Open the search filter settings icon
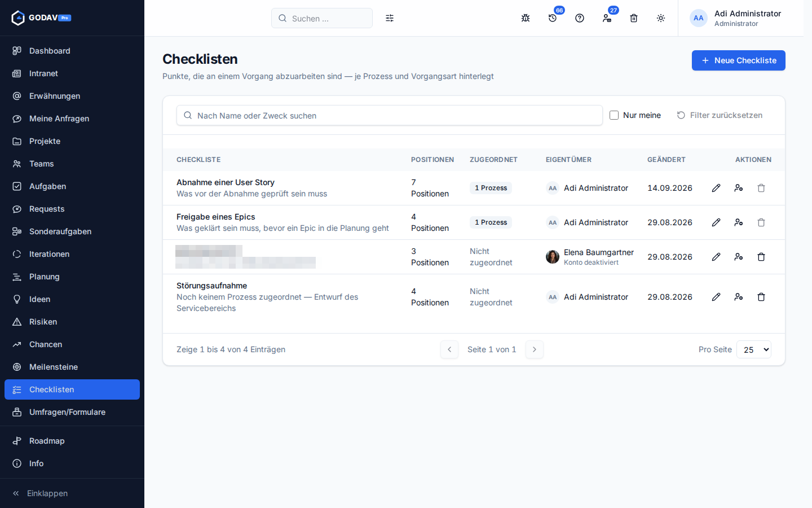The width and height of the screenshot is (812, 508). click(390, 18)
